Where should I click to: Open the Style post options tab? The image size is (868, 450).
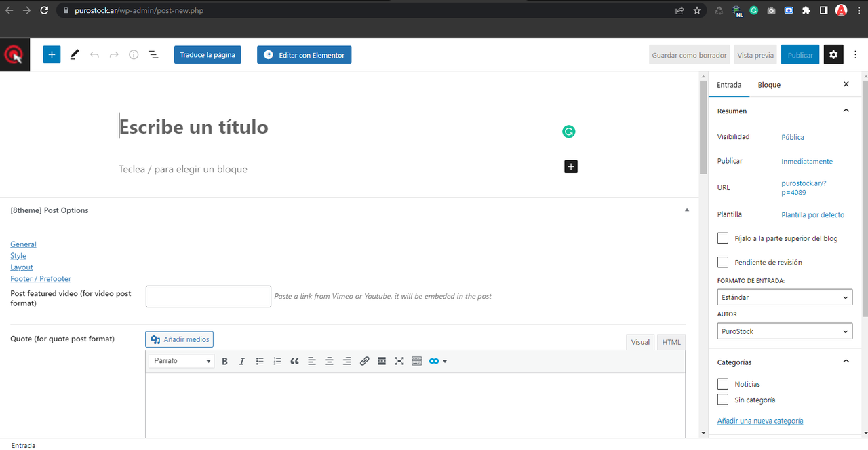coord(18,256)
